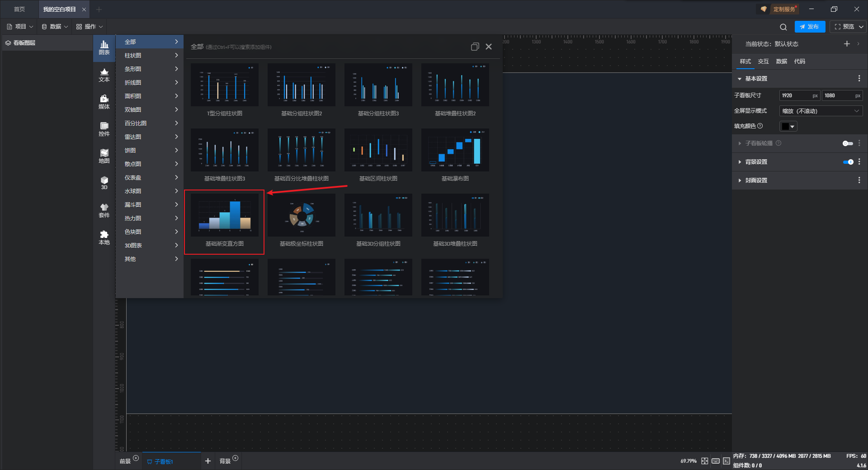Open the 全屏显示模式 dropdown

(x=821, y=111)
